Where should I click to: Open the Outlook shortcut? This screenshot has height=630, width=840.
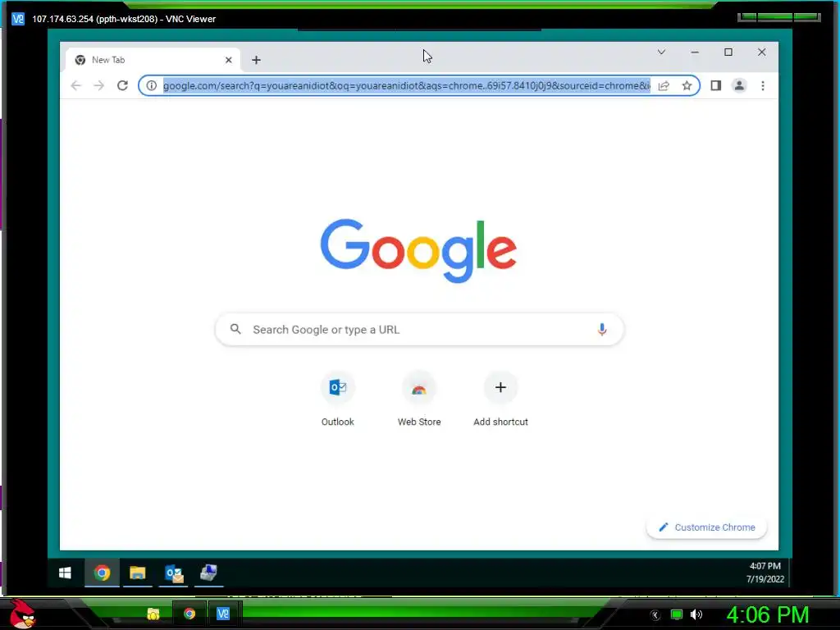(337, 399)
